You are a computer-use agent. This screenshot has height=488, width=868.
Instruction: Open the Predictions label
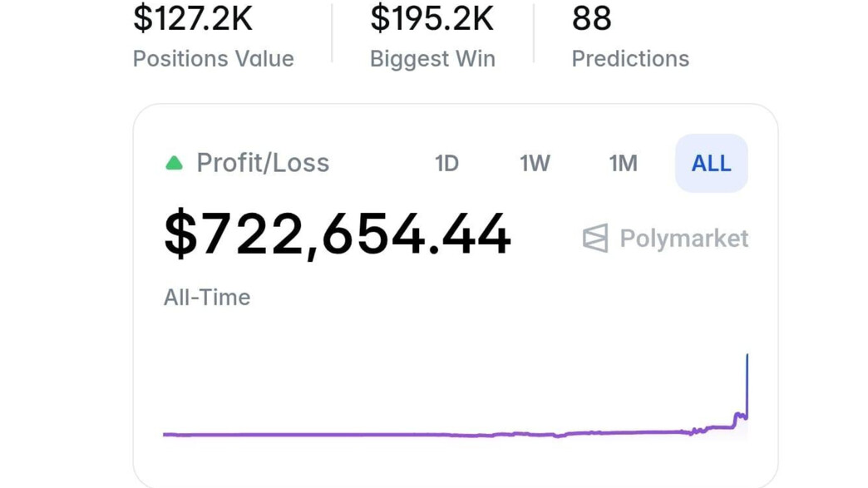tap(630, 59)
